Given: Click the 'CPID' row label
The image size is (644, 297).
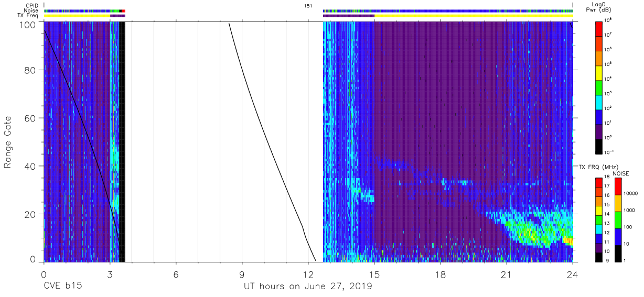Looking at the screenshot, I should pyautogui.click(x=33, y=5).
